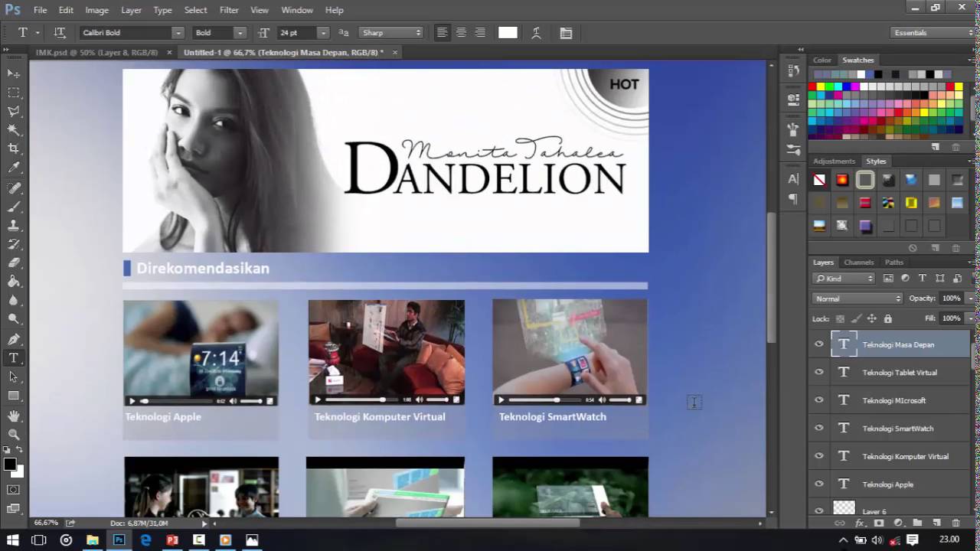Switch to the IMK.psd document tab
Screen dimensions: 980x551
96,53
